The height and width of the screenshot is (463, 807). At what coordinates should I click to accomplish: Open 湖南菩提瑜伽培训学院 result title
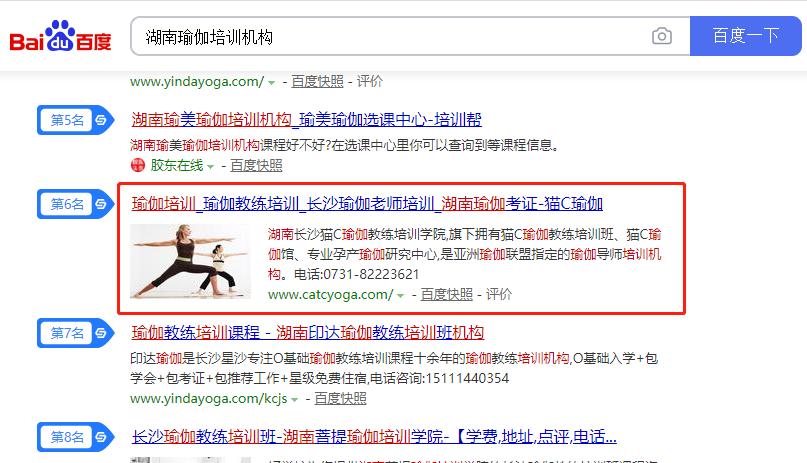click(x=374, y=436)
